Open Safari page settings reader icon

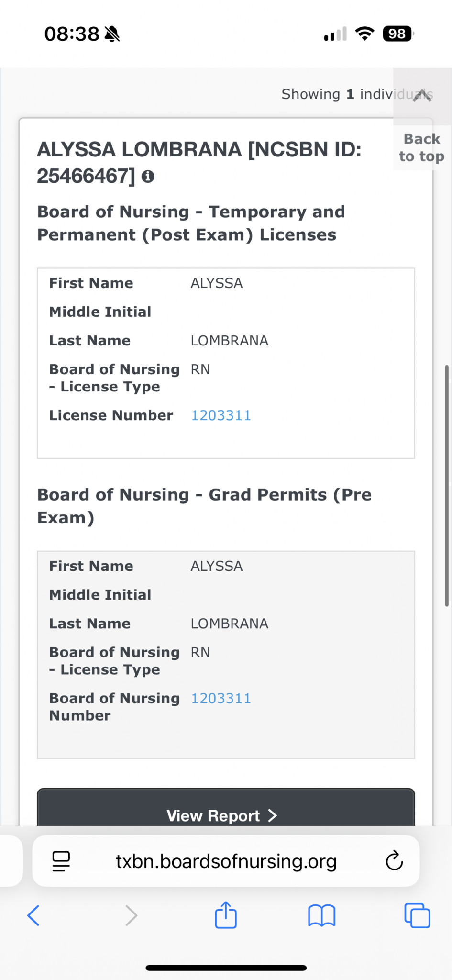61,861
